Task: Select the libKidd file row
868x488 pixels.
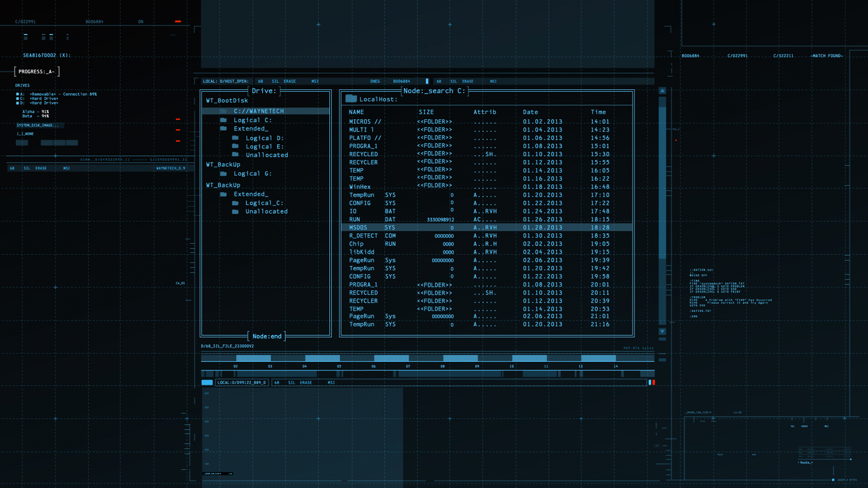Action: 486,252
